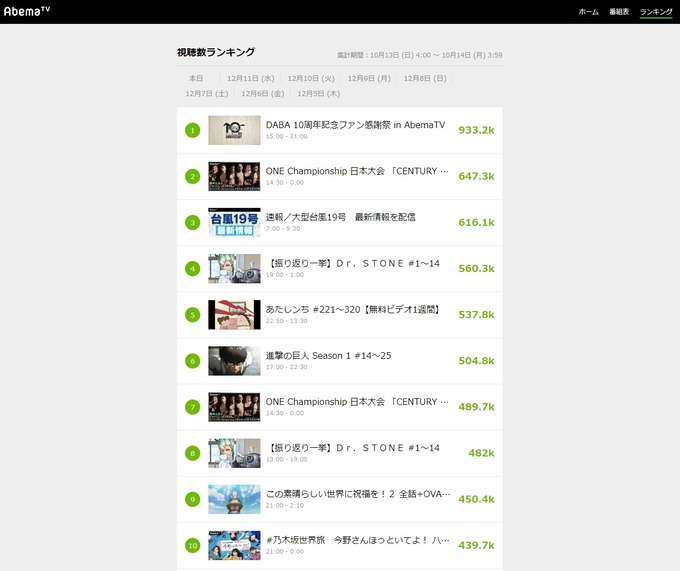This screenshot has width=680, height=571.
Task: Open Dr. STONE title airing 13:00 - 19:00
Action: [355, 448]
